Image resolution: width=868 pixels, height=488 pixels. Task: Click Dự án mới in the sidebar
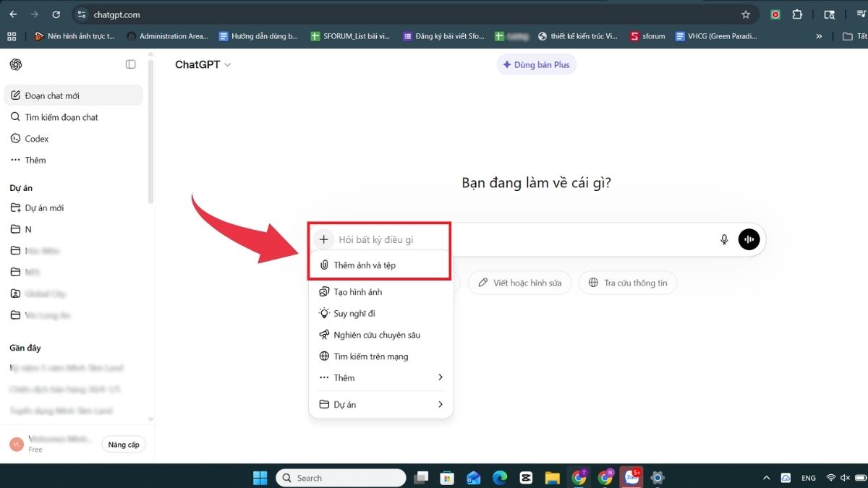coord(74,207)
